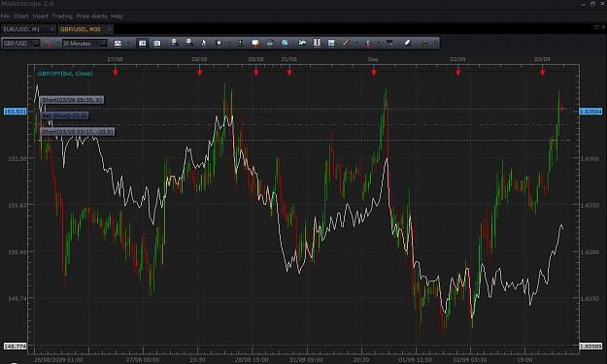This screenshot has width=607, height=364.
Task: Open the Price Alerts menu
Action: (91, 17)
